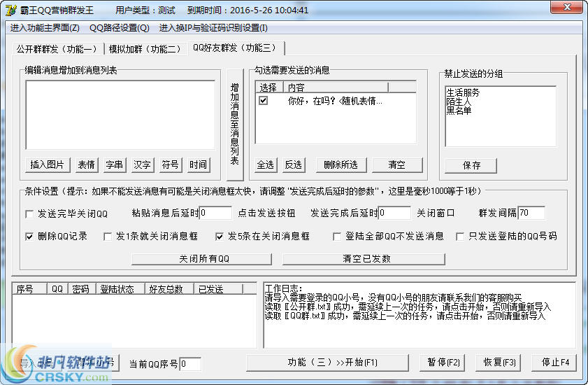This screenshot has height=385, width=588.
Task: Select message text 你好，在吗?<随机表情...
Action: tap(335, 101)
